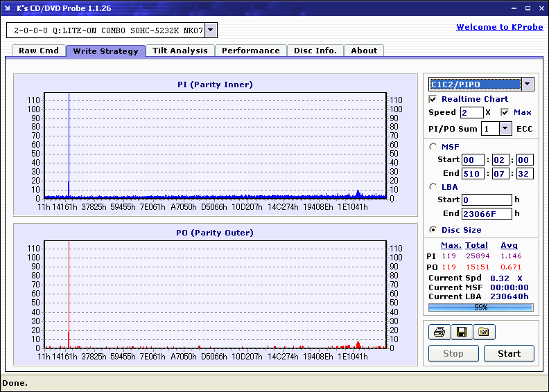This screenshot has height=392, width=549.
Task: Uncheck the Max speed checkbox
Action: click(505, 112)
